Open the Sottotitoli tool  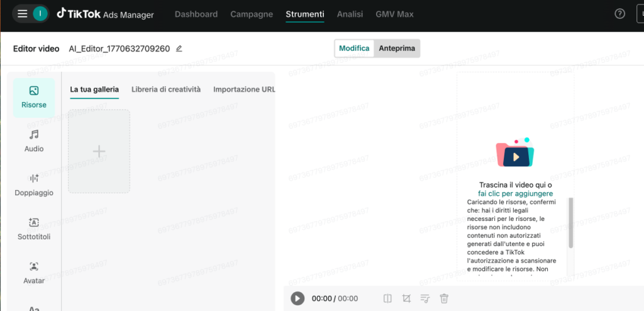click(x=34, y=229)
